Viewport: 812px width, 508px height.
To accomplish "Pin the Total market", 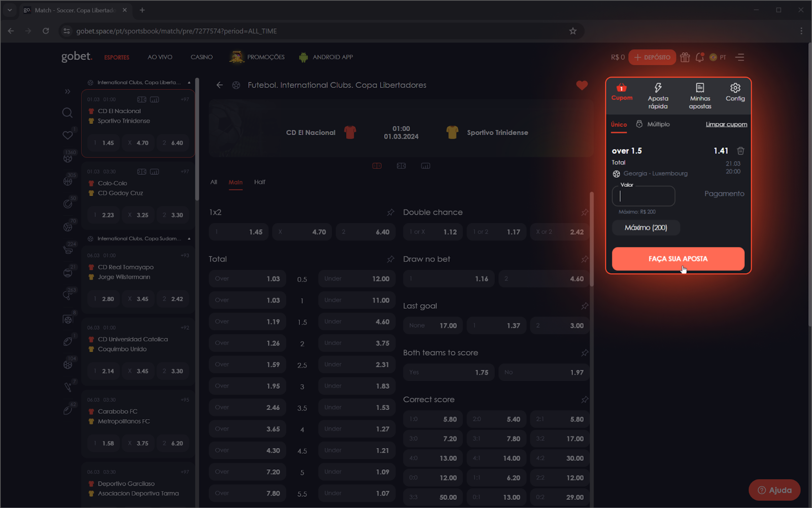I will pos(390,259).
